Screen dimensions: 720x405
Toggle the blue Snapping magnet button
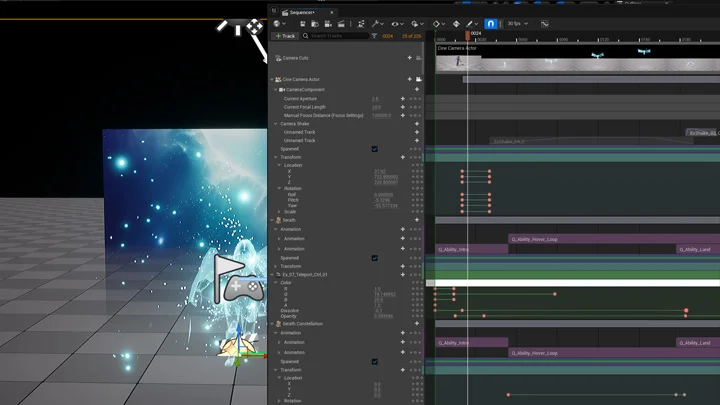click(x=490, y=24)
